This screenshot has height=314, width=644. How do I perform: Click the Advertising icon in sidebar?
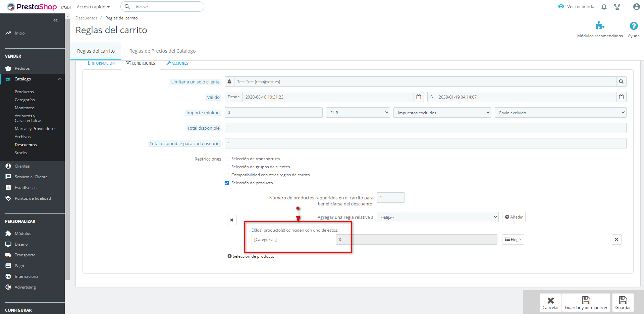(8, 287)
